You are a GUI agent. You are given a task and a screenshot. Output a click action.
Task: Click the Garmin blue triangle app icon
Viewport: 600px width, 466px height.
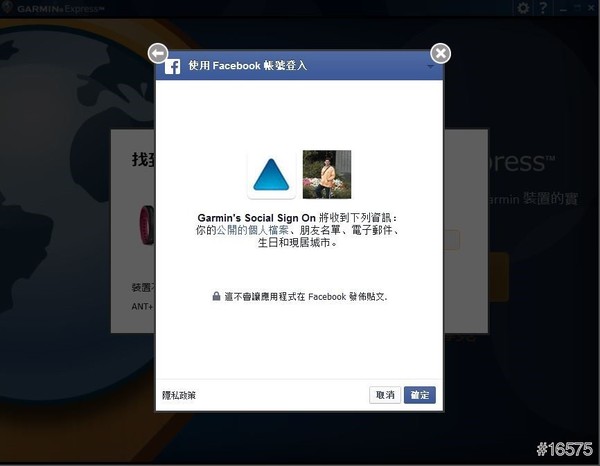pyautogui.click(x=271, y=175)
